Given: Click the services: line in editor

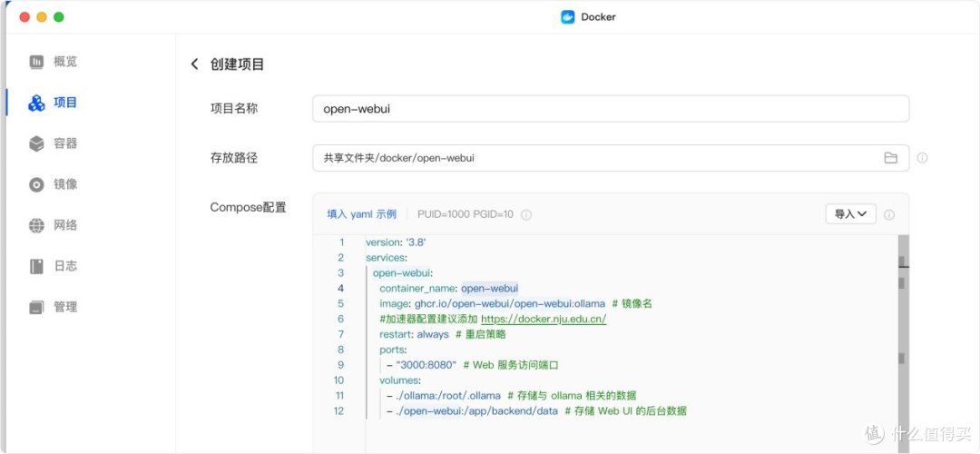Looking at the screenshot, I should coord(387,258).
